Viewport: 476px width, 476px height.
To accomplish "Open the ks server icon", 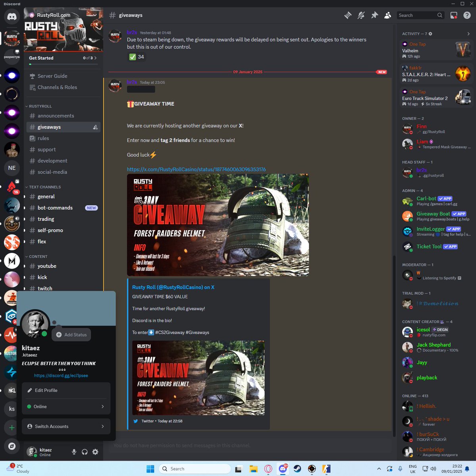I will (x=12, y=409).
